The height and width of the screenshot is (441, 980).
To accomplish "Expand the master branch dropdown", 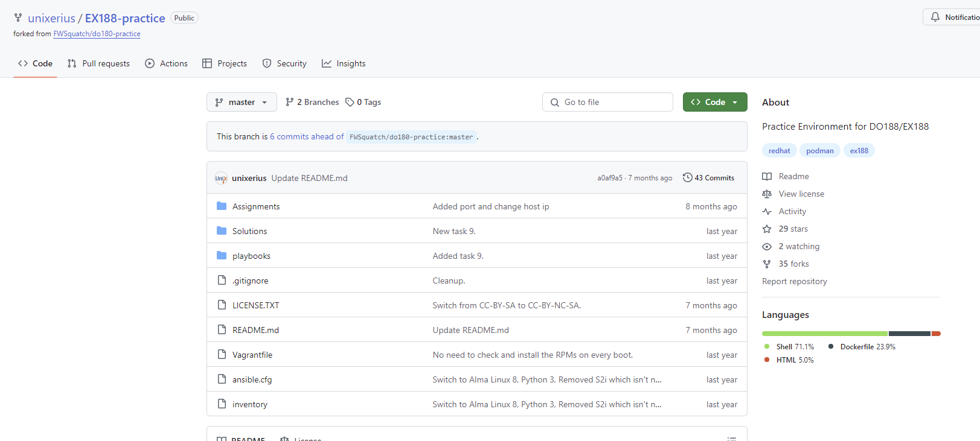I will (x=242, y=102).
